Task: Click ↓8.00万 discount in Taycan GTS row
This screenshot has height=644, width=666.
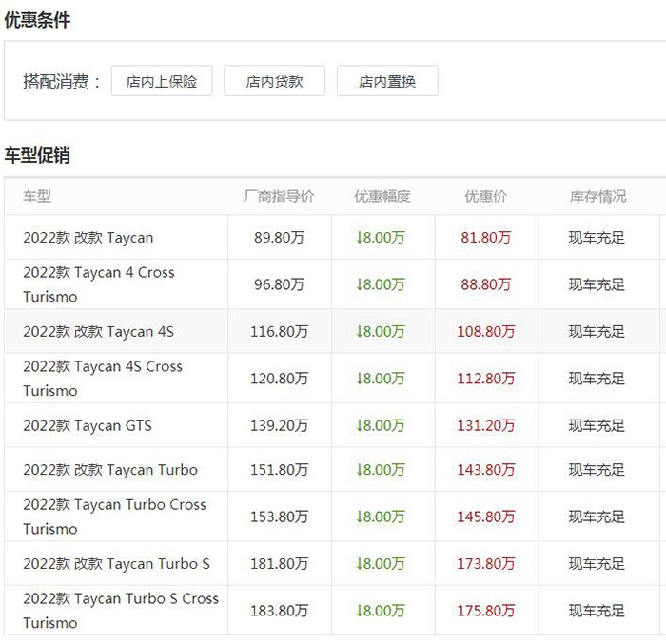Action: point(381,425)
